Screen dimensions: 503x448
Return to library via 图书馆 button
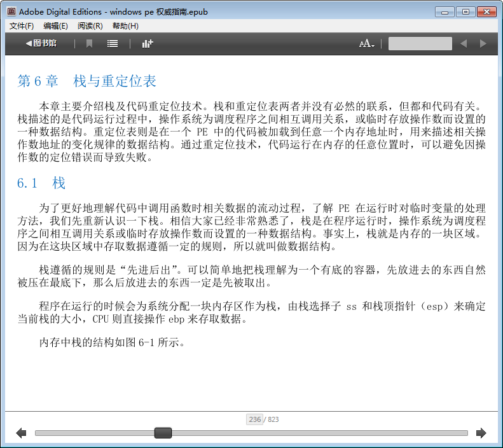click(41, 43)
